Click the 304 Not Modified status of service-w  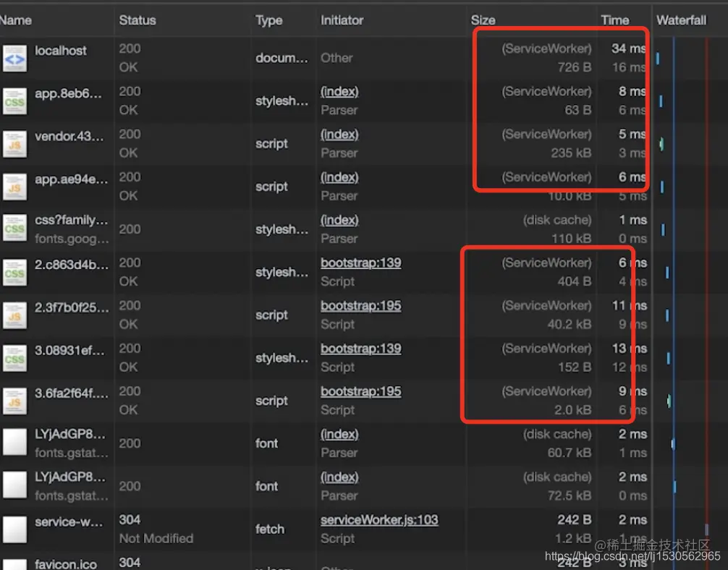coord(156,529)
